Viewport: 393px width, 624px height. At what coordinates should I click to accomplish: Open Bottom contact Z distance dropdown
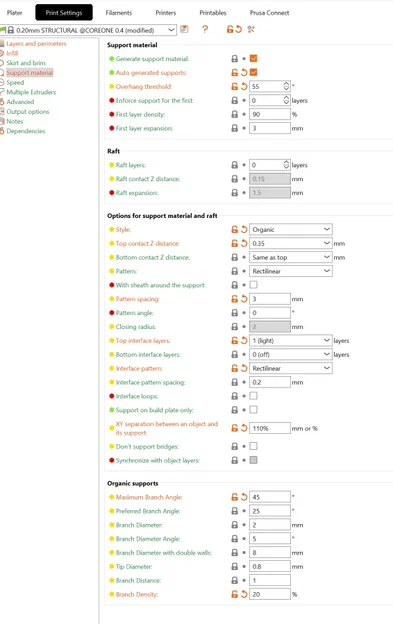pos(291,257)
